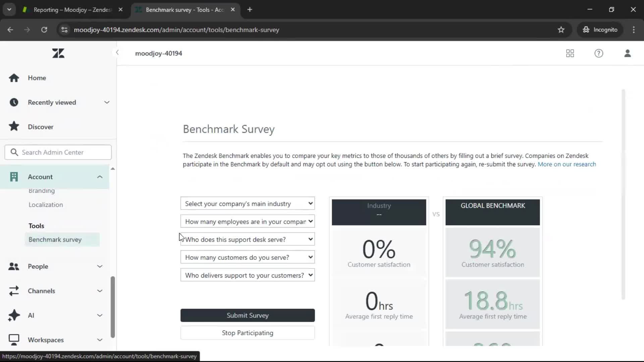Viewport: 644px width, 362px height.
Task: Open 'Who does this support desk serve?' dropdown
Action: pos(248,239)
